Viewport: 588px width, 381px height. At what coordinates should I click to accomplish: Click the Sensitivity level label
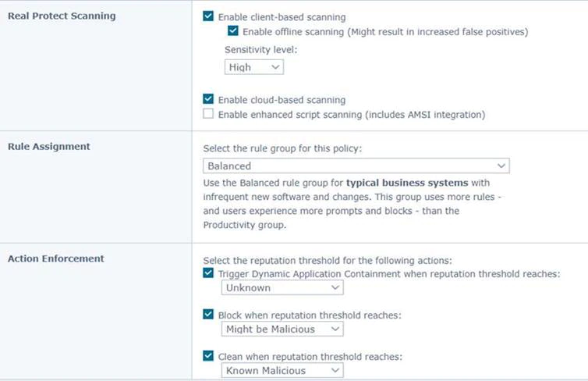261,49
